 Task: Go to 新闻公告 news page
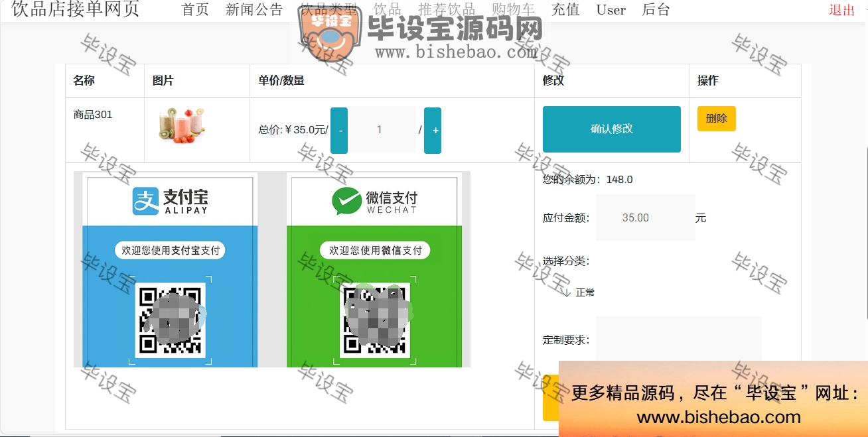coord(254,10)
